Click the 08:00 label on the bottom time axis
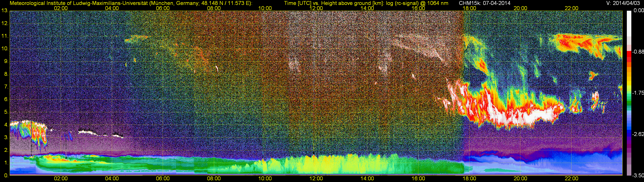 [214, 179]
